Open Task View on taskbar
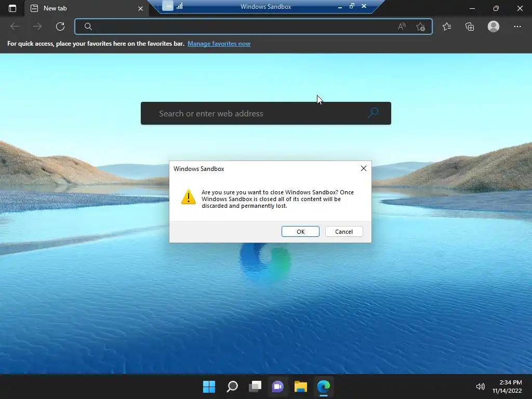Image resolution: width=532 pixels, height=399 pixels. pyautogui.click(x=255, y=387)
